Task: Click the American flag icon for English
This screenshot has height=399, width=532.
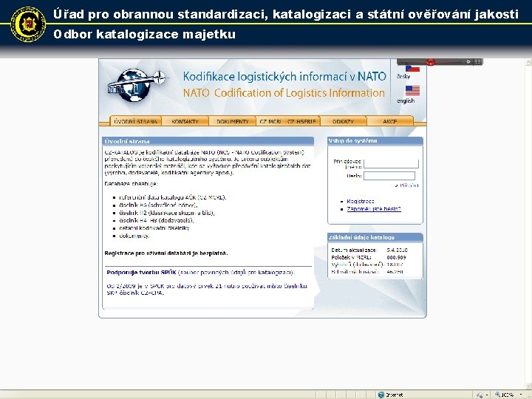Action: (x=412, y=91)
